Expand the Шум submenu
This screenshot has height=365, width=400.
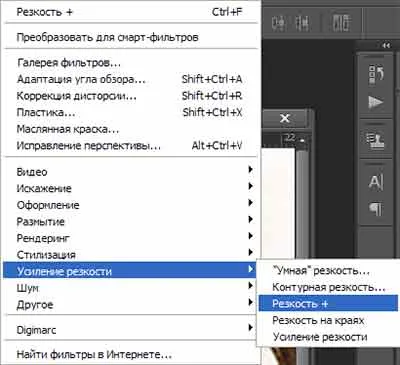[130, 288]
